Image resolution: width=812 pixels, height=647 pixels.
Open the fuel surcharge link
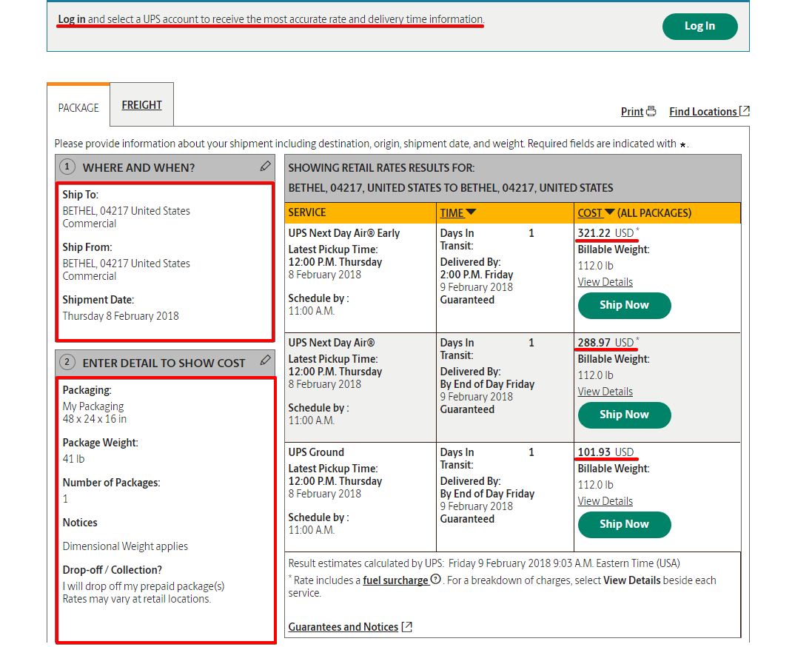tap(395, 580)
